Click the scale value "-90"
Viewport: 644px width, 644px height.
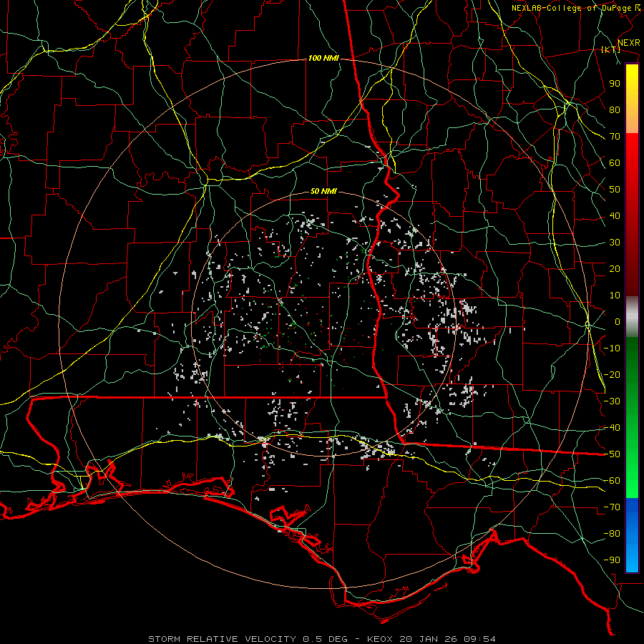coord(612,560)
